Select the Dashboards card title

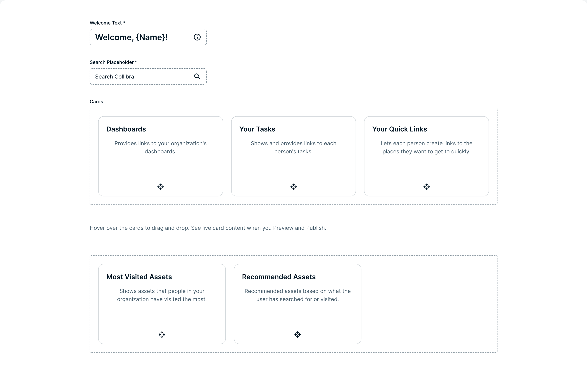[126, 129]
